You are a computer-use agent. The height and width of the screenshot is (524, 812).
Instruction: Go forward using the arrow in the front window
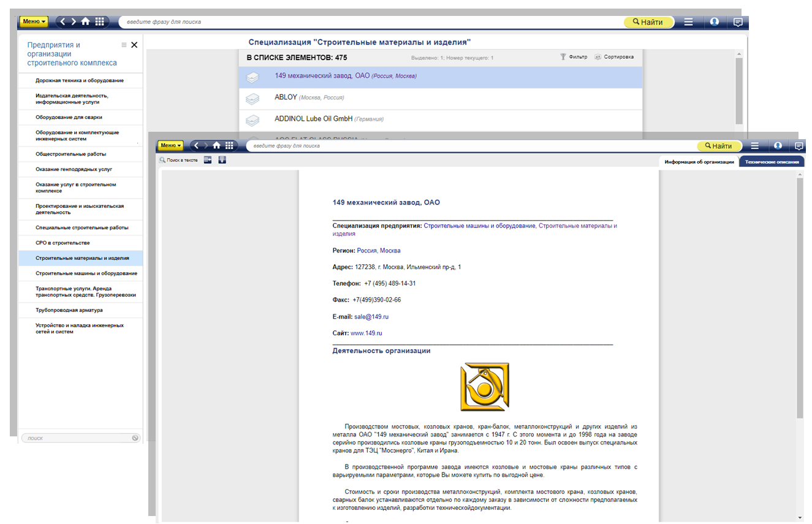click(x=206, y=146)
